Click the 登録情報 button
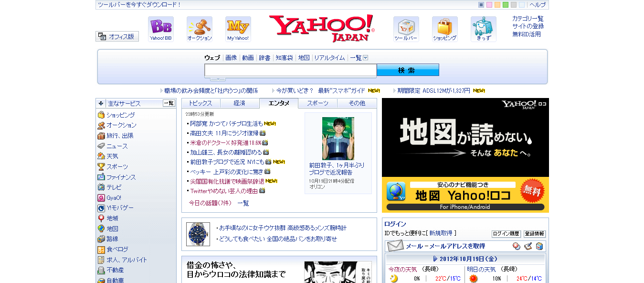Viewport: 644px width, 283px height. (x=535, y=234)
